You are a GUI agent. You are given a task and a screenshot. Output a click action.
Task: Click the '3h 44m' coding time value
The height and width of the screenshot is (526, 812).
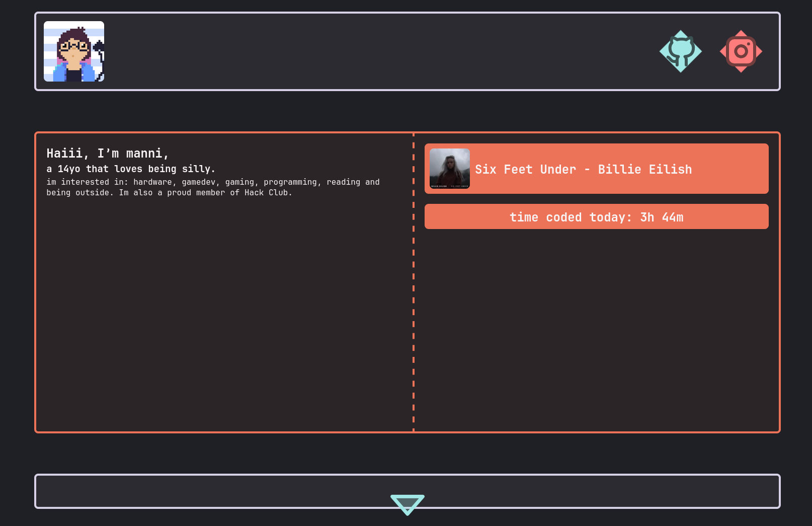tap(661, 217)
